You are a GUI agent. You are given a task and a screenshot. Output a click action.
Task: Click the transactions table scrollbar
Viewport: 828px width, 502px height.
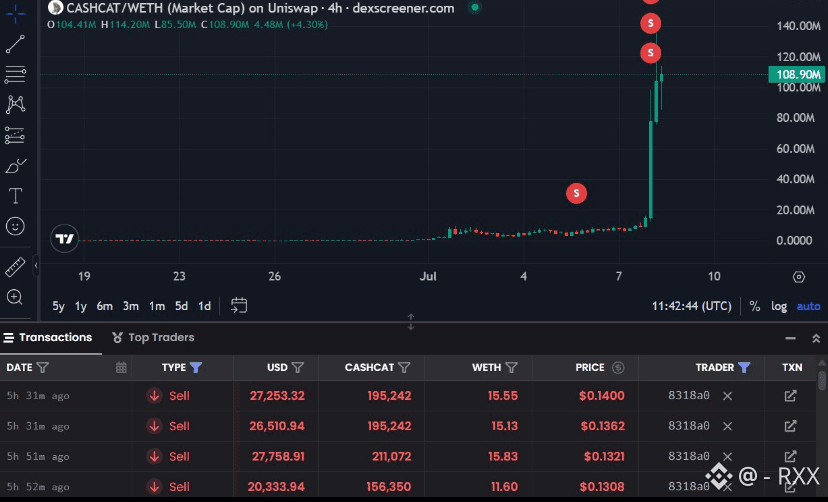[822, 379]
